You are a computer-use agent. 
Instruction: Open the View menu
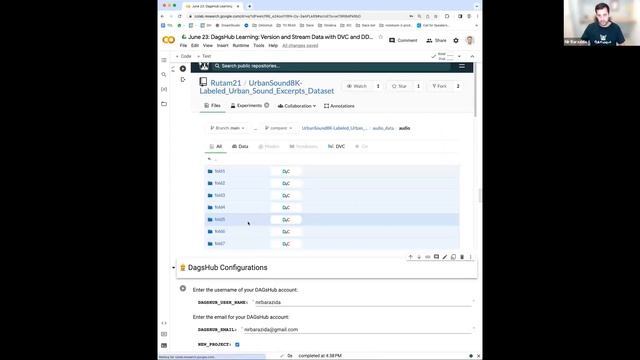click(208, 46)
